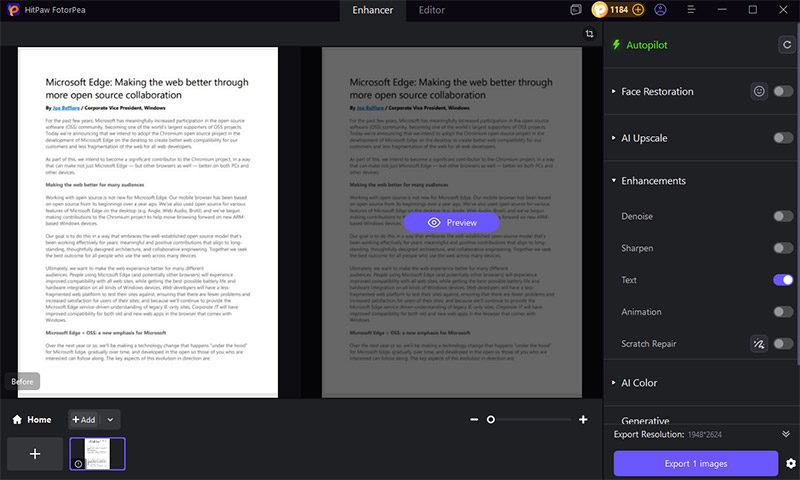The image size is (800, 480).
Task: Click the +Add images button
Action: (84, 419)
